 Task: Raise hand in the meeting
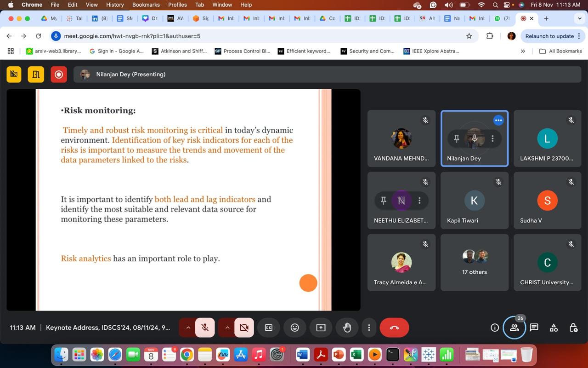[347, 328]
